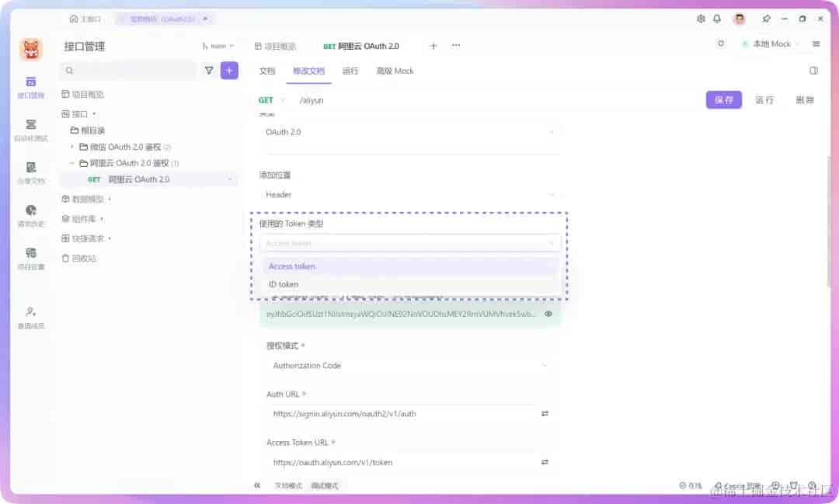Screen dimensions: 839x504
Task: Open the 项目概览 tab in tab bar
Action: [x=275, y=46]
